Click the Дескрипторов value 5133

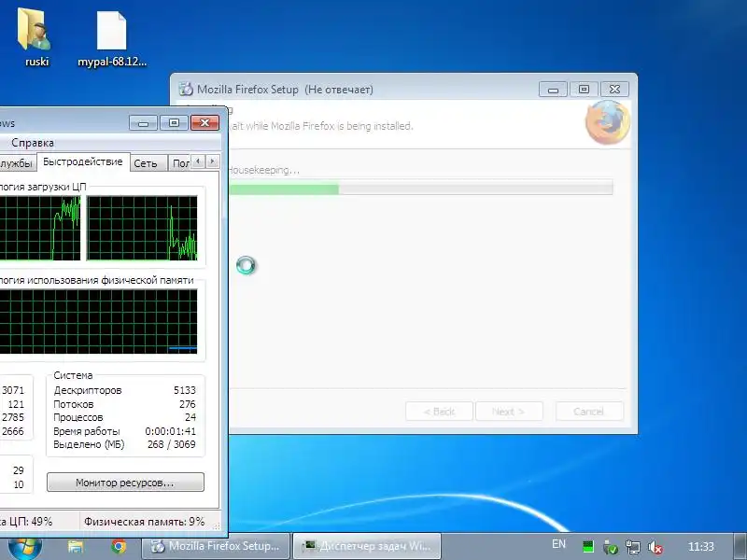[x=184, y=390]
